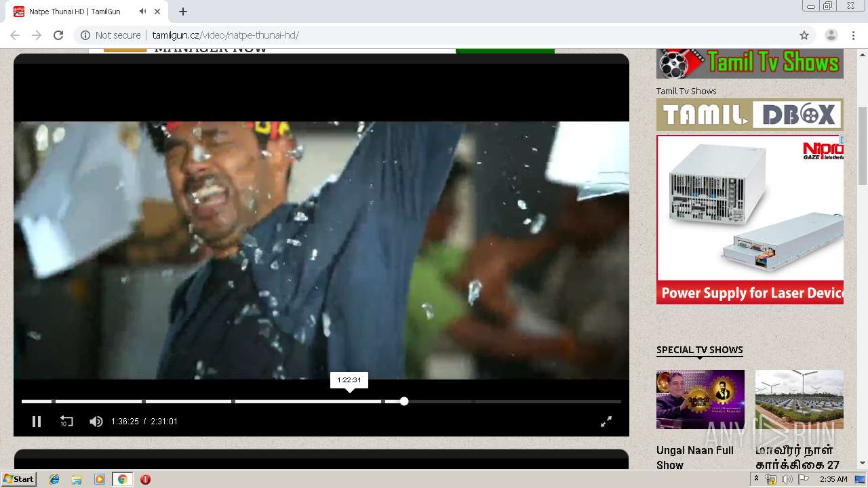
Task: Open the Maaveerar Naal show thumbnail
Action: tap(800, 399)
